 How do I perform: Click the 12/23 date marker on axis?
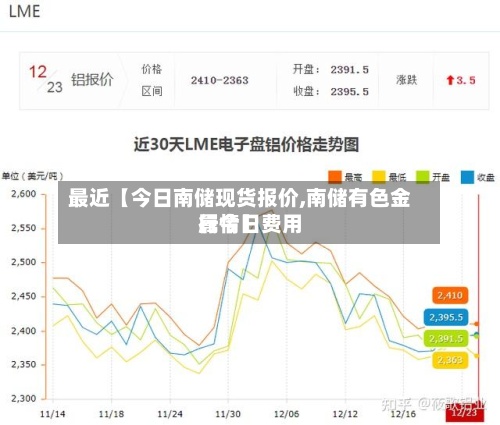tap(464, 413)
